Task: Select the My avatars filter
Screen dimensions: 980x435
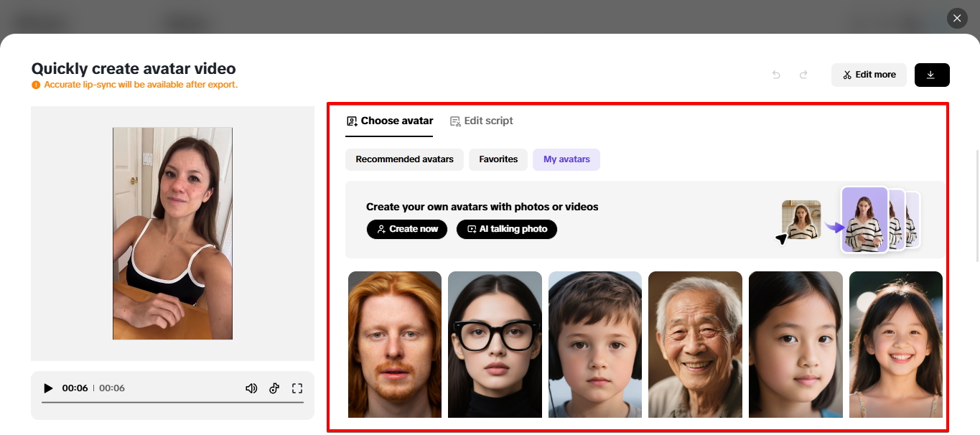Action: coord(566,159)
